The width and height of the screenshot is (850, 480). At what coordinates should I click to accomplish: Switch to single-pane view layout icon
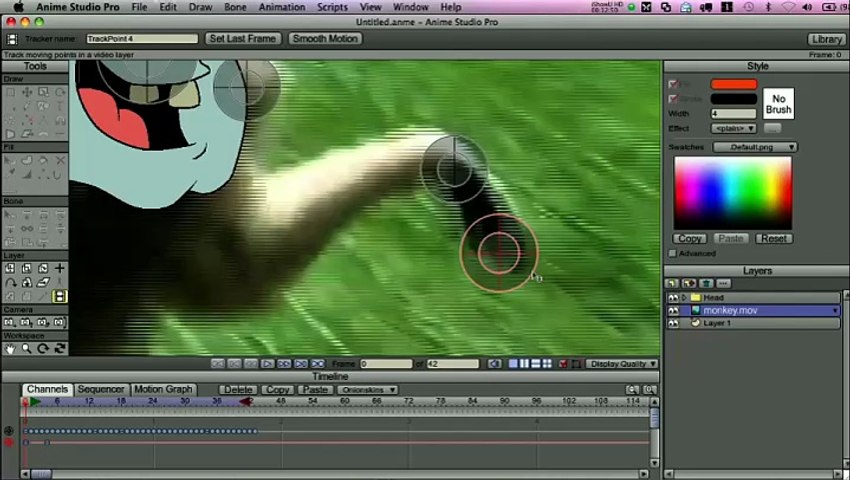tap(513, 363)
